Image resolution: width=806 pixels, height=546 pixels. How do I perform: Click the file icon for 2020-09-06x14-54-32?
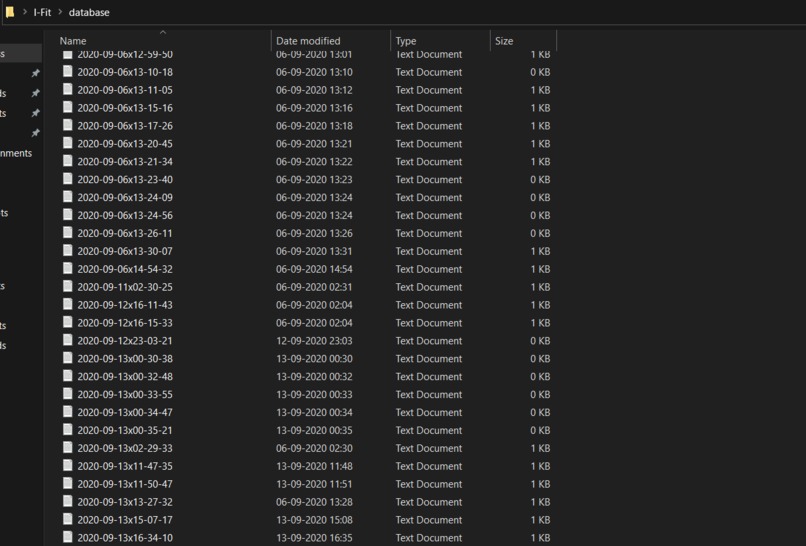(67, 269)
